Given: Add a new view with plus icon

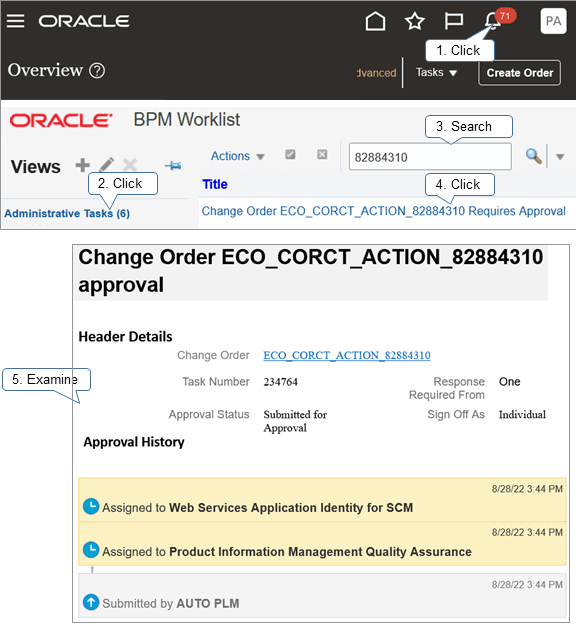Looking at the screenshot, I should (82, 165).
